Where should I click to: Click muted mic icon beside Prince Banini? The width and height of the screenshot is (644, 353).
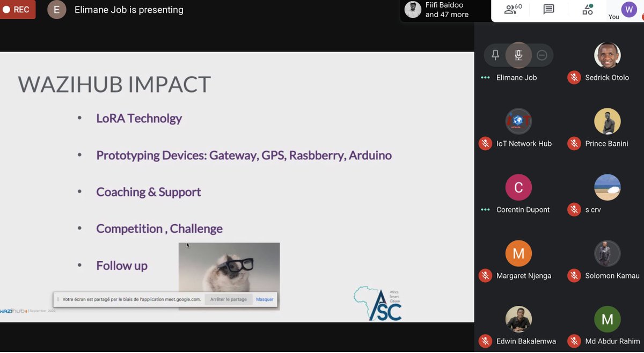[x=574, y=144]
